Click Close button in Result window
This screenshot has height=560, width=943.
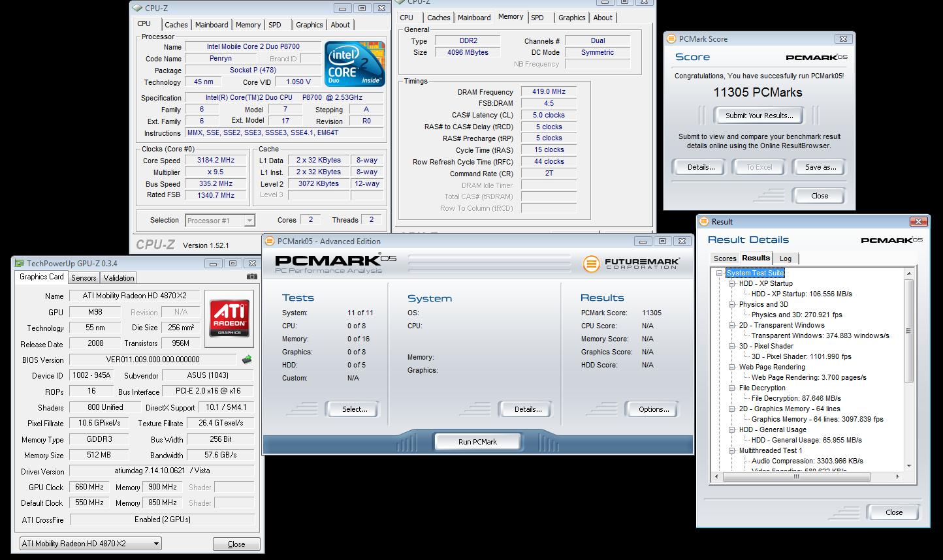coord(894,512)
